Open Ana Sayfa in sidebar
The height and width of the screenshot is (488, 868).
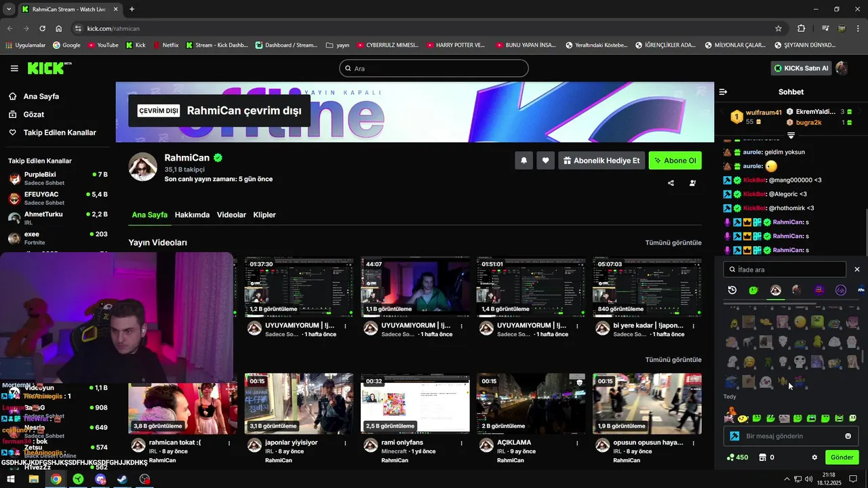pyautogui.click(x=41, y=96)
